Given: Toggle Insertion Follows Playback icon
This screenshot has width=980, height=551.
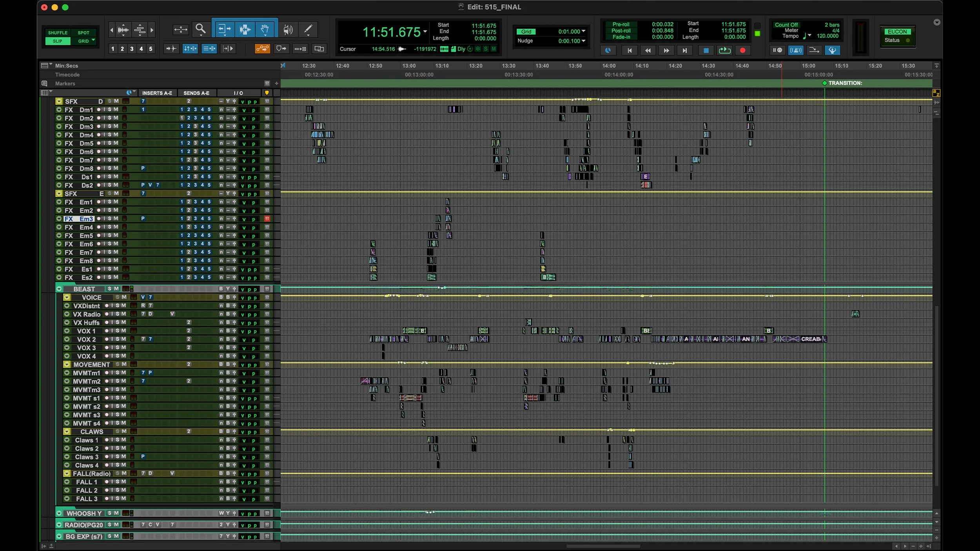Looking at the screenshot, I should click(228, 49).
